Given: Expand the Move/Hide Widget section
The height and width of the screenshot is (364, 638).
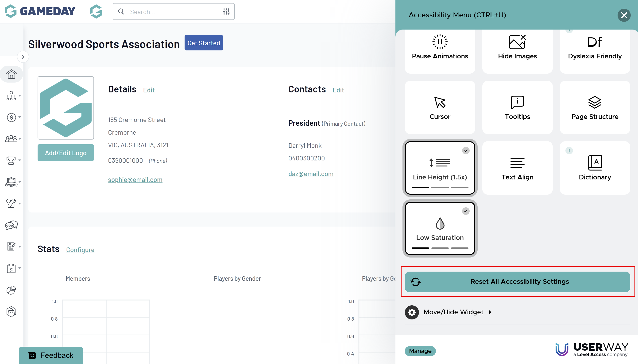Looking at the screenshot, I should [453, 312].
